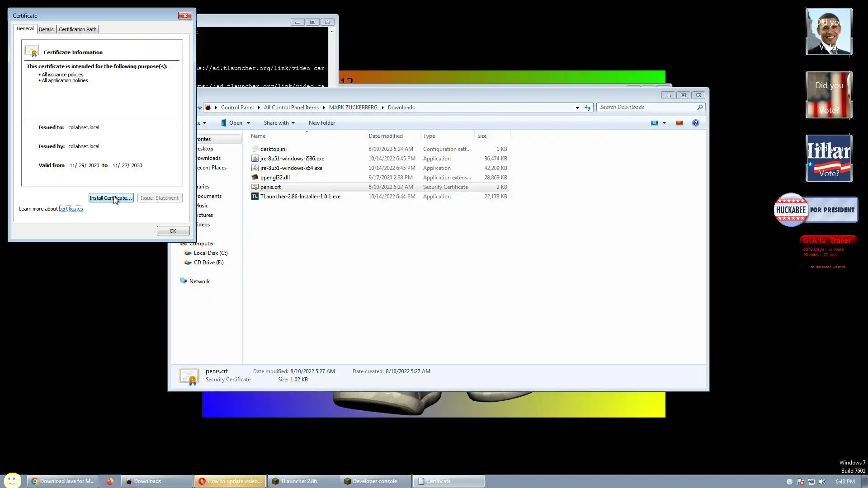The width and height of the screenshot is (868, 488).
Task: Toggle the preview pane icon
Action: pyautogui.click(x=679, y=123)
